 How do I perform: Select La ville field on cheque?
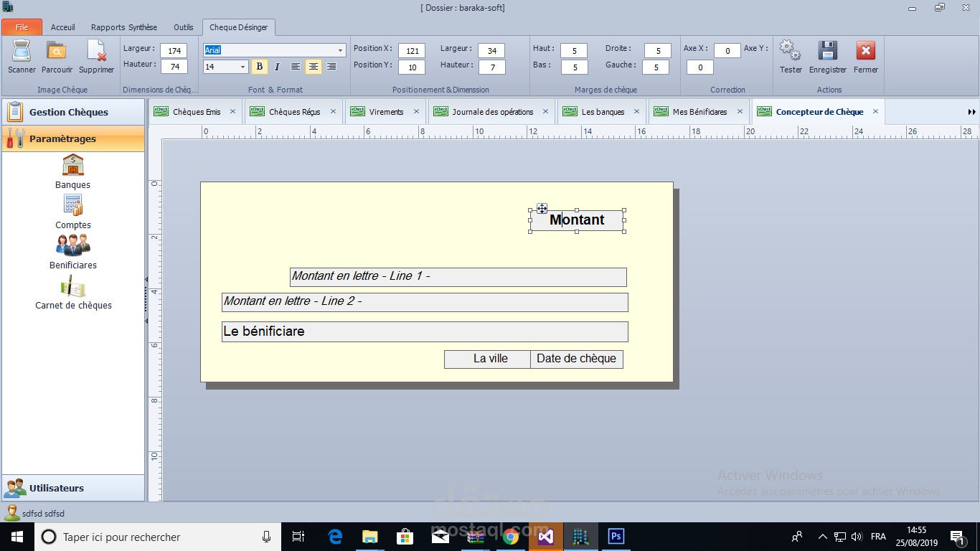point(487,359)
